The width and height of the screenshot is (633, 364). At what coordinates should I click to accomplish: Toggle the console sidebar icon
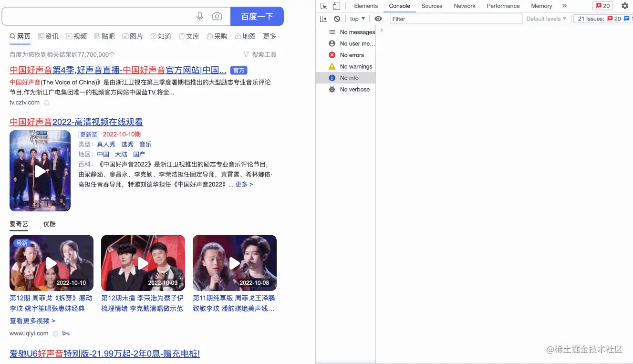click(324, 19)
